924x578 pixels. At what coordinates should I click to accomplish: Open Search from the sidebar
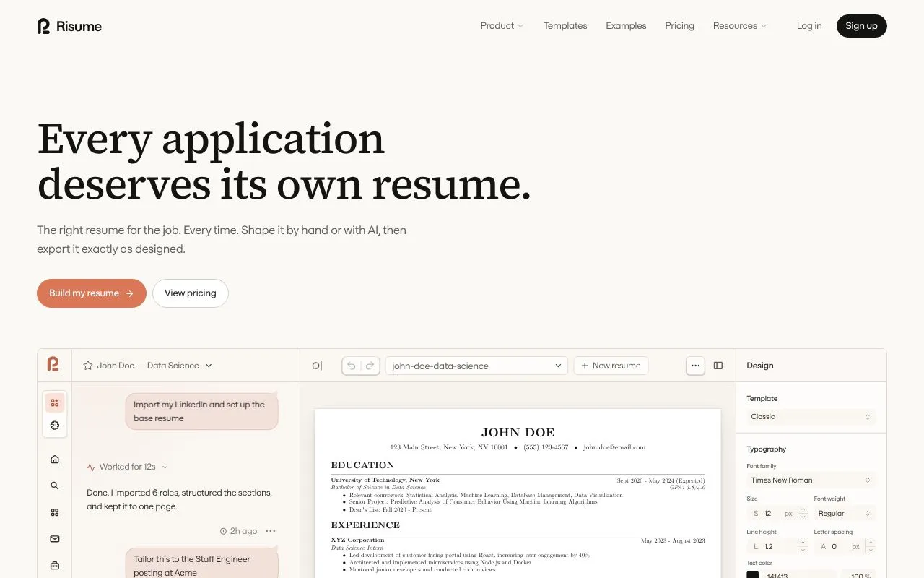coord(55,486)
